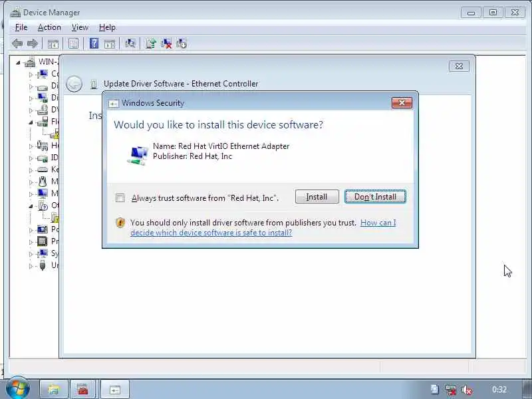Collapse the Other devices node

[x=31, y=206]
